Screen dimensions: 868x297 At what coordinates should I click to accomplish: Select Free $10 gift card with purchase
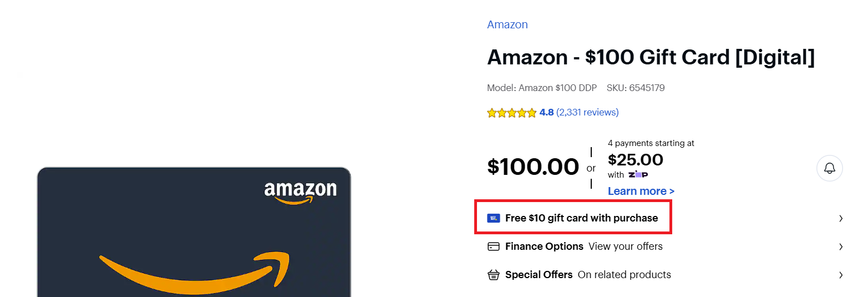pos(581,218)
